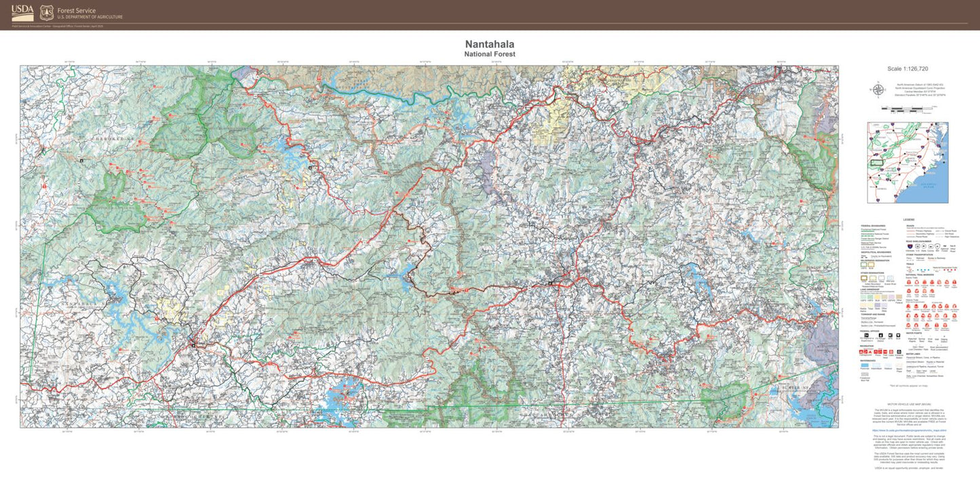Screen dimensions: 980x484
Task: Click the Interstate shield in Road Shields legend
Action: click(909, 245)
